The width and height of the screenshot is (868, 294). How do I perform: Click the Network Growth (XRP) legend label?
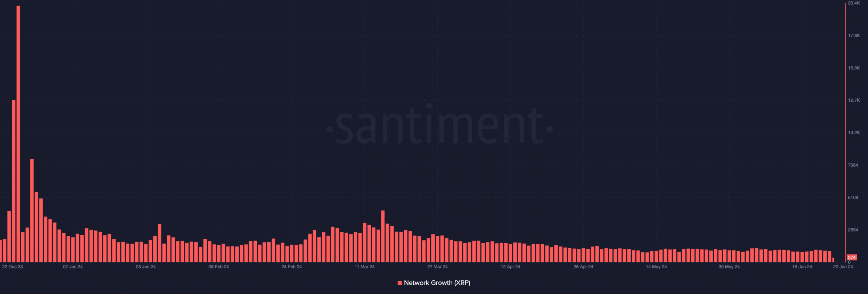[437, 283]
